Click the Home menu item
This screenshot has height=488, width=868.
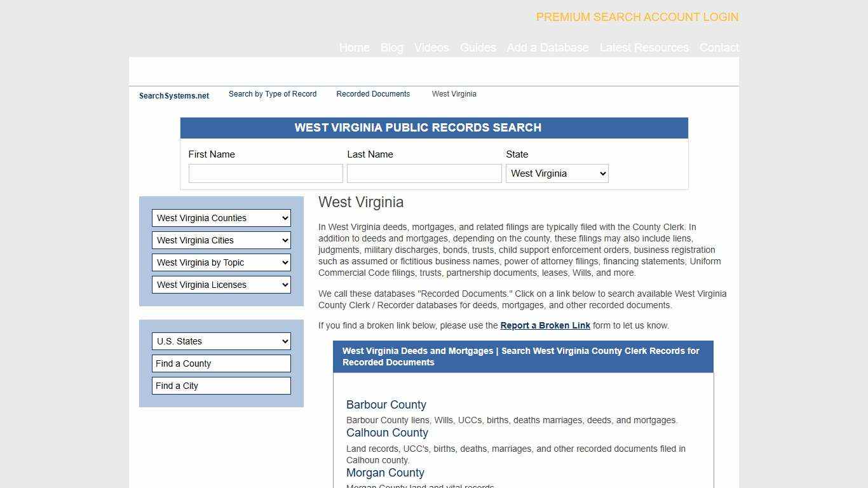coord(354,48)
